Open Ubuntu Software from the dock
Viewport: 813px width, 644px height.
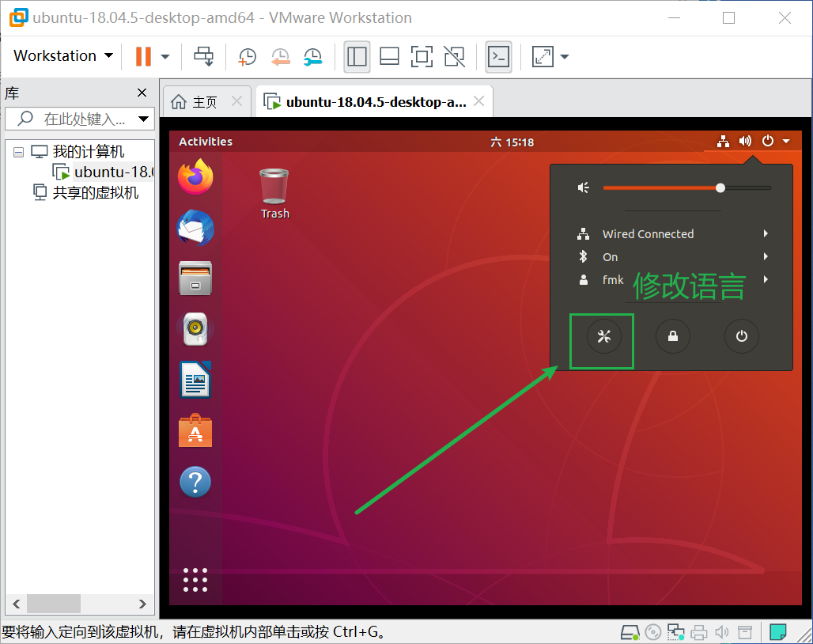pos(195,430)
